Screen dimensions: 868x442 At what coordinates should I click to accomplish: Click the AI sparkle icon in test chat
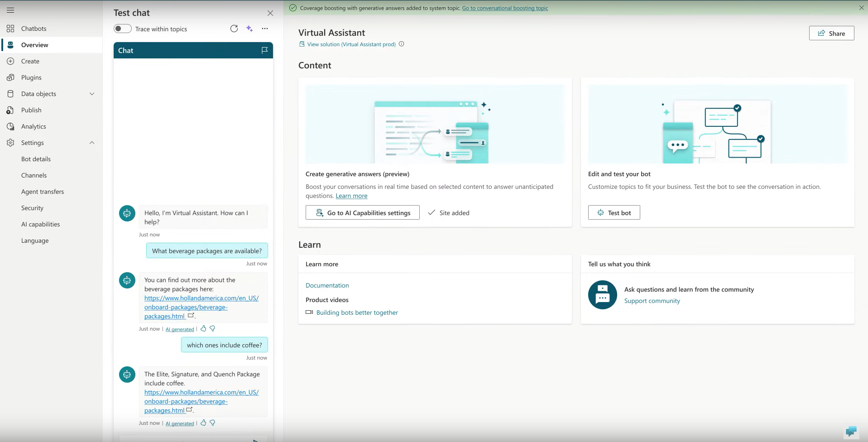pos(249,29)
